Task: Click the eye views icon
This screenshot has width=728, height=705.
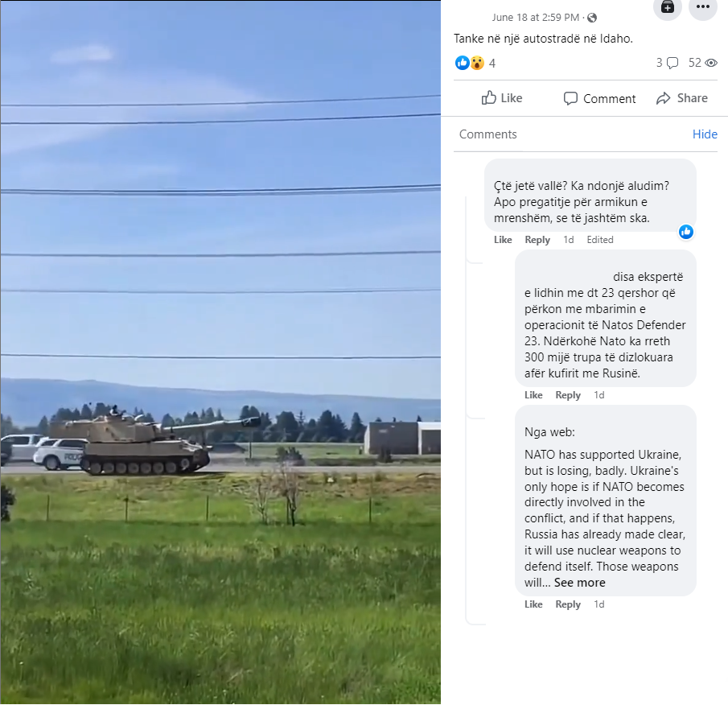Action: tap(711, 63)
